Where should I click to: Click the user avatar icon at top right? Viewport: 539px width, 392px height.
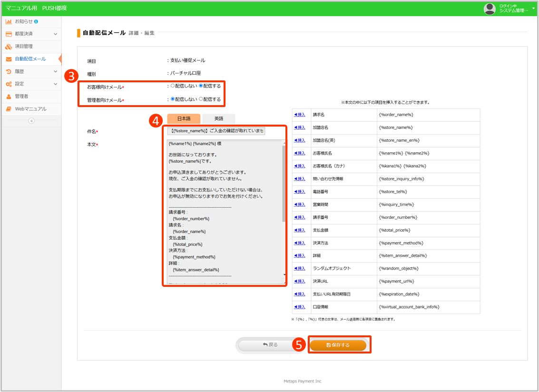pos(490,9)
